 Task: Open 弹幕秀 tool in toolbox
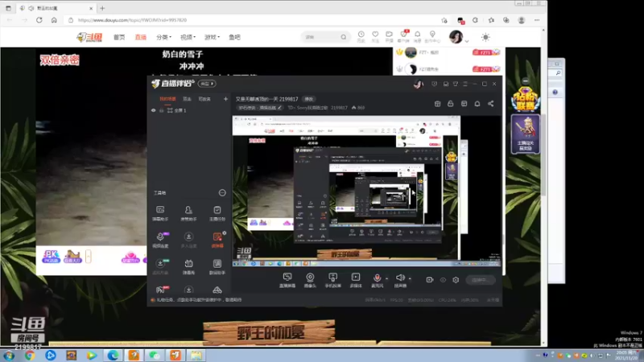188,266
